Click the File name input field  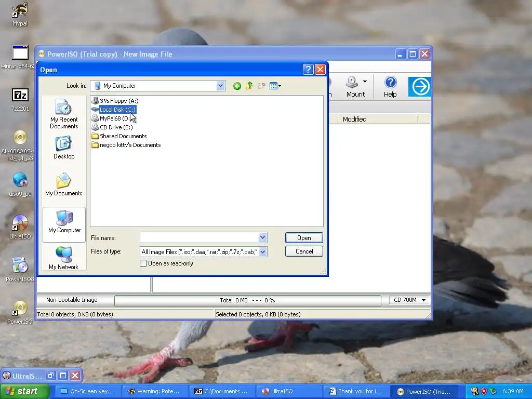(x=199, y=237)
